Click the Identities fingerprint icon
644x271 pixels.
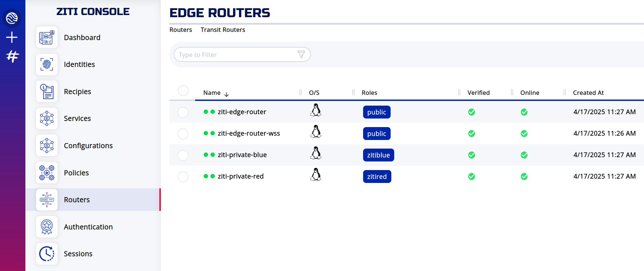47,64
